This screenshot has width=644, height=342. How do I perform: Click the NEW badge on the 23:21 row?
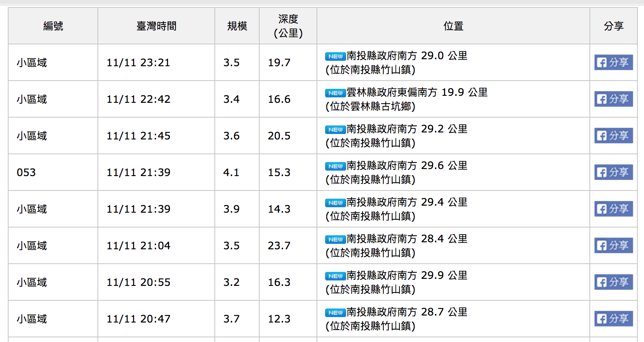tap(335, 56)
